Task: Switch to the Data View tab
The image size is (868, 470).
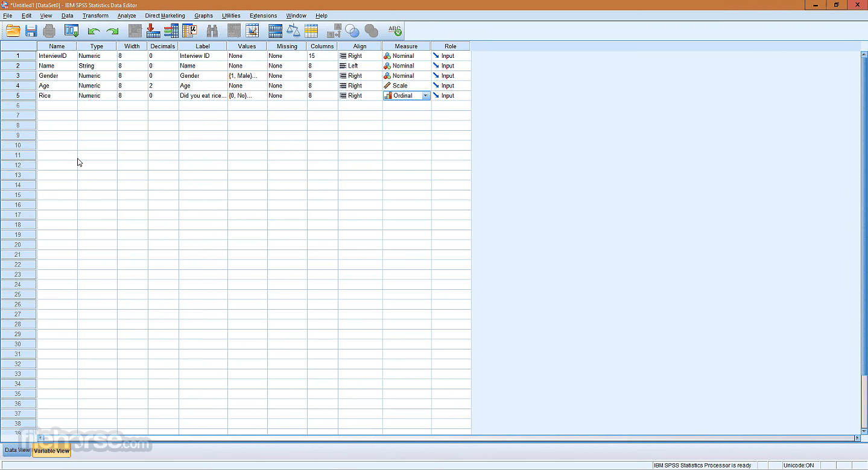Action: [17, 450]
